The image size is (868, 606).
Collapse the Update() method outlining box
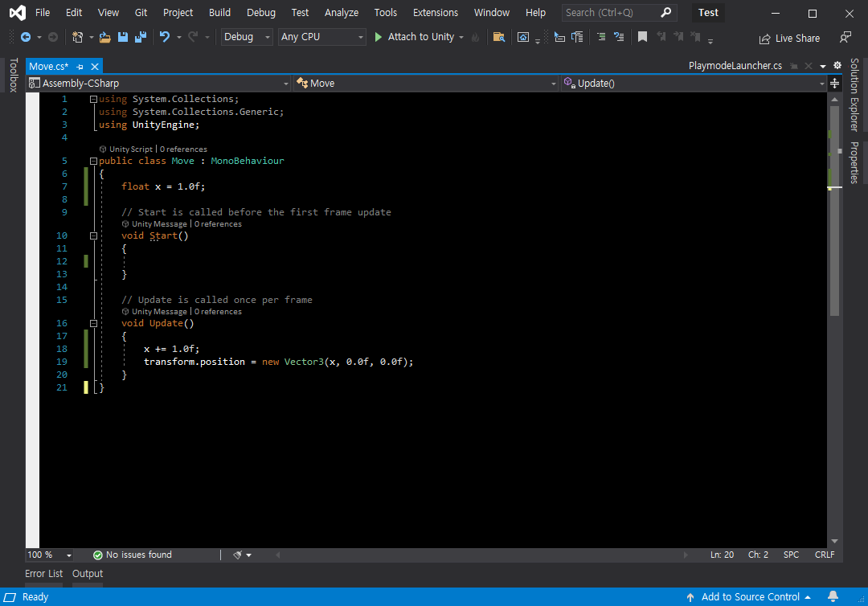click(x=93, y=323)
